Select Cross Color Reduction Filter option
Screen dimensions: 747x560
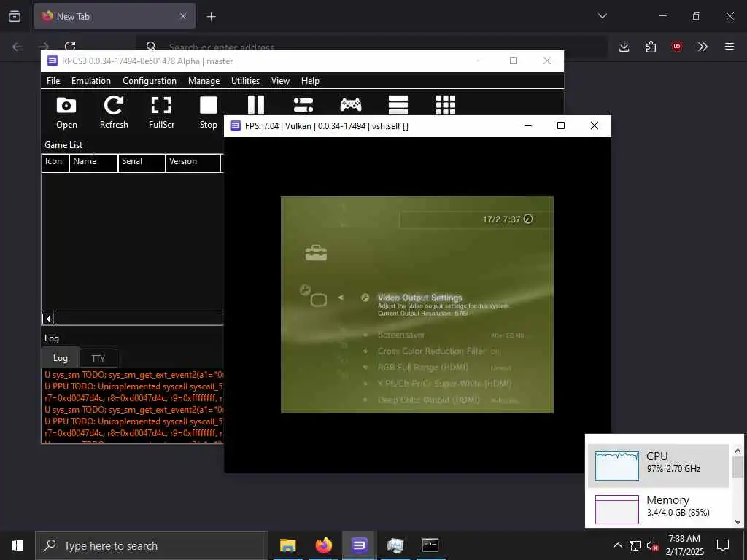pyautogui.click(x=432, y=351)
